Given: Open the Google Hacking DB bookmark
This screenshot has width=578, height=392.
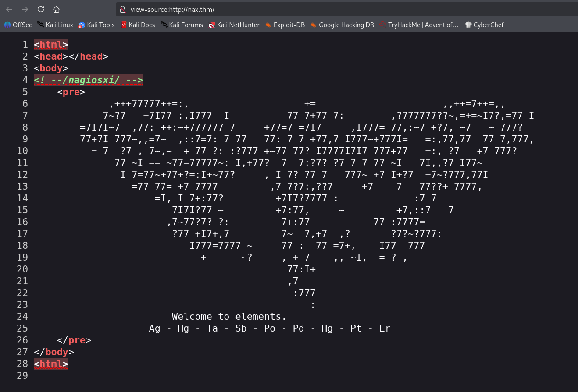Looking at the screenshot, I should [x=342, y=25].
